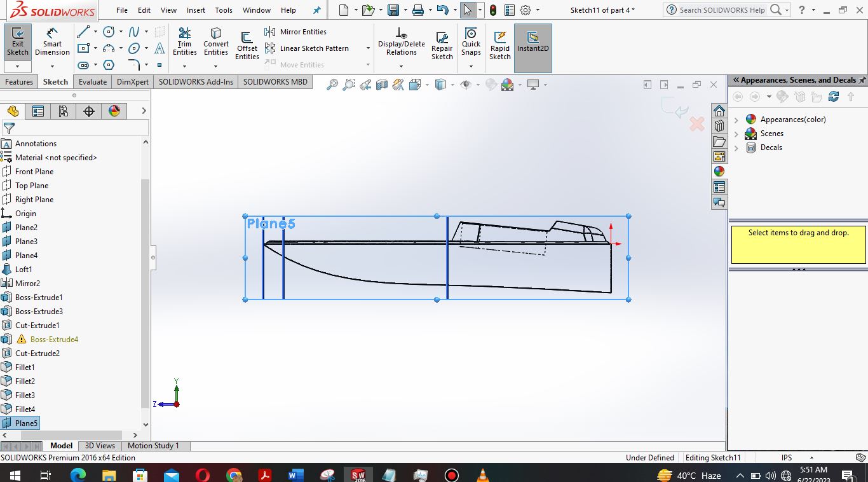Select the Sketch Text tool
This screenshot has width=868, height=482.
coord(159,48)
